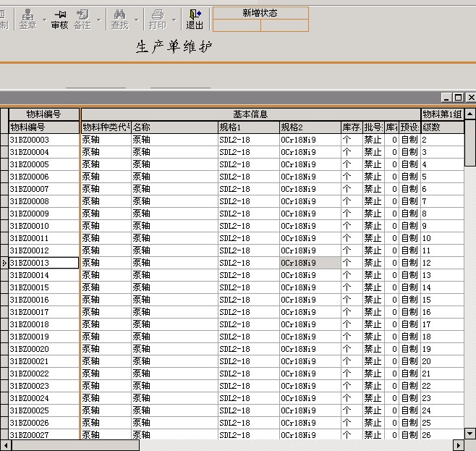Click the 批号 column header
This screenshot has width=476, height=451.
pyautogui.click(x=373, y=127)
